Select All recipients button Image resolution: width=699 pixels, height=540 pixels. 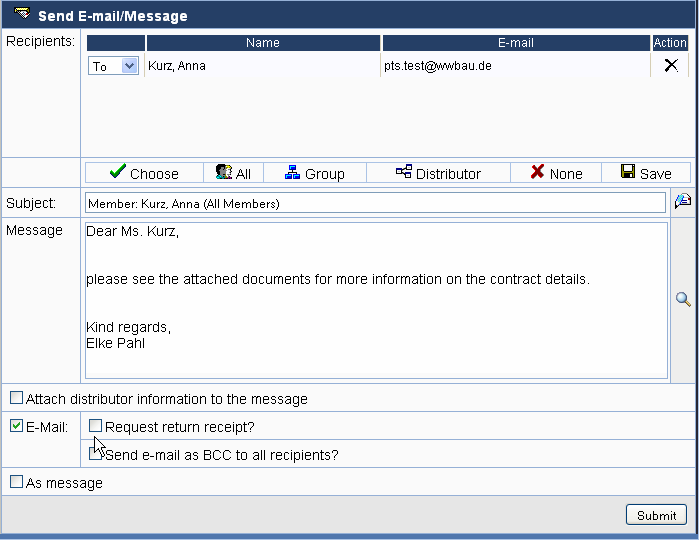coord(234,173)
